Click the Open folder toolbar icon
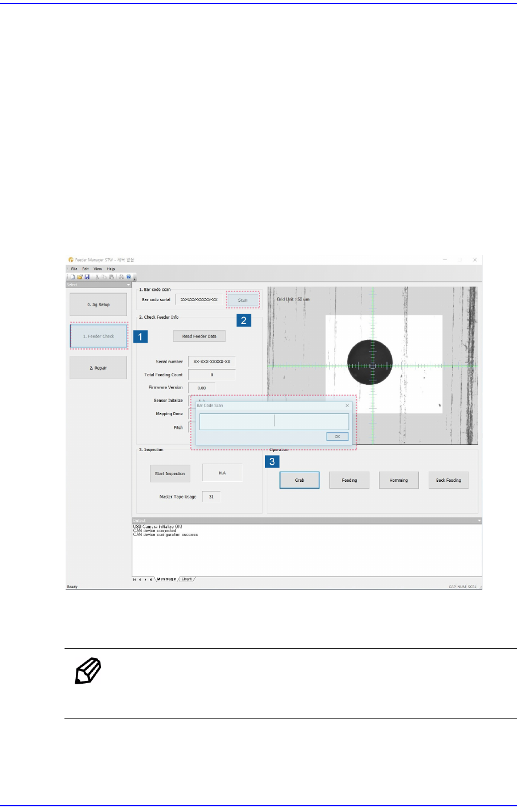The width and height of the screenshot is (517, 812). (x=80, y=277)
